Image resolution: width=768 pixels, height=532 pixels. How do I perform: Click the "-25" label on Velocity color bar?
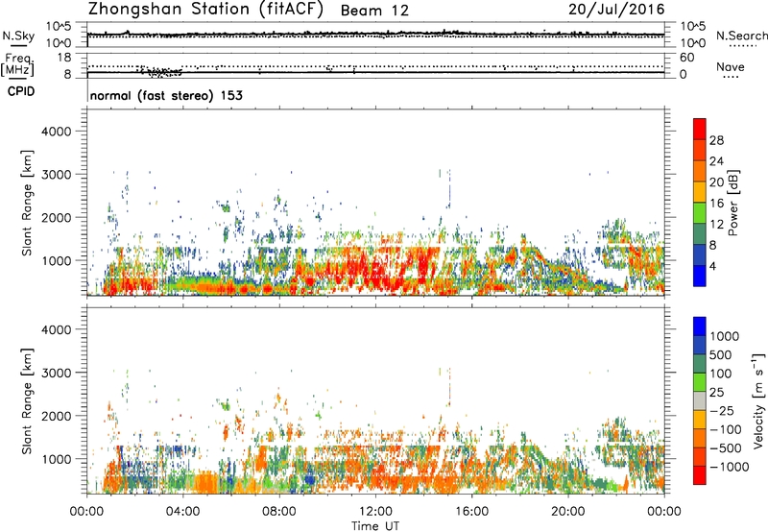tap(721, 411)
